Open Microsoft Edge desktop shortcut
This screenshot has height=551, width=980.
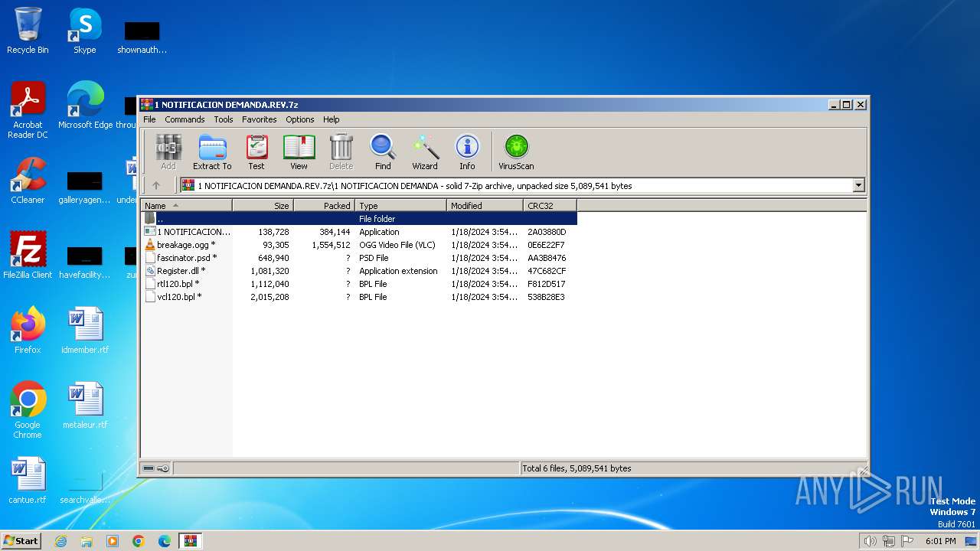pyautogui.click(x=85, y=106)
